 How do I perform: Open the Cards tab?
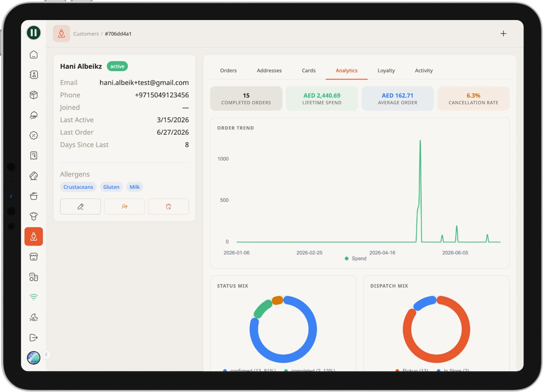(x=309, y=70)
